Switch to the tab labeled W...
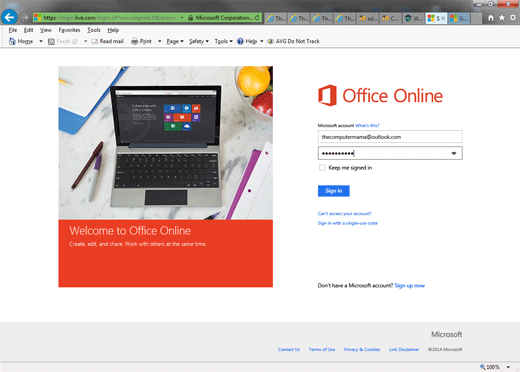Image resolution: width=520 pixels, height=372 pixels. pos(414,18)
